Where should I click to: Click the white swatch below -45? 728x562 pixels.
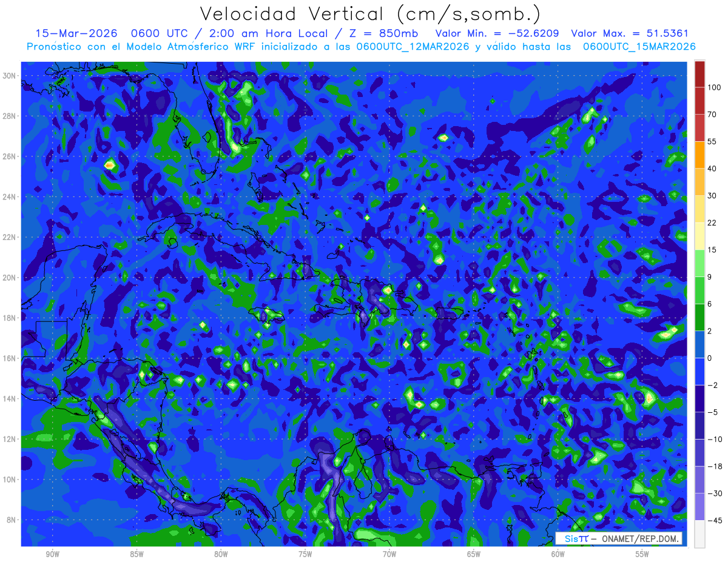click(x=699, y=534)
